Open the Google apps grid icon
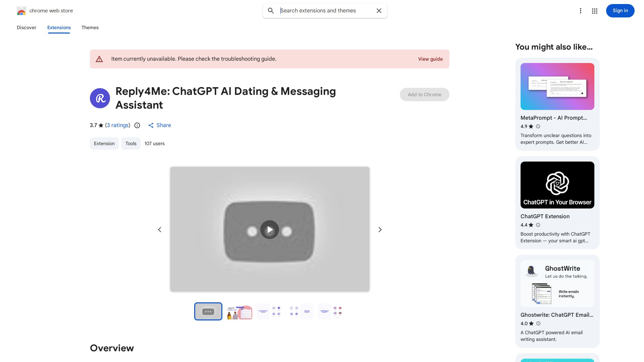This screenshot has height=362, width=644. (x=594, y=11)
